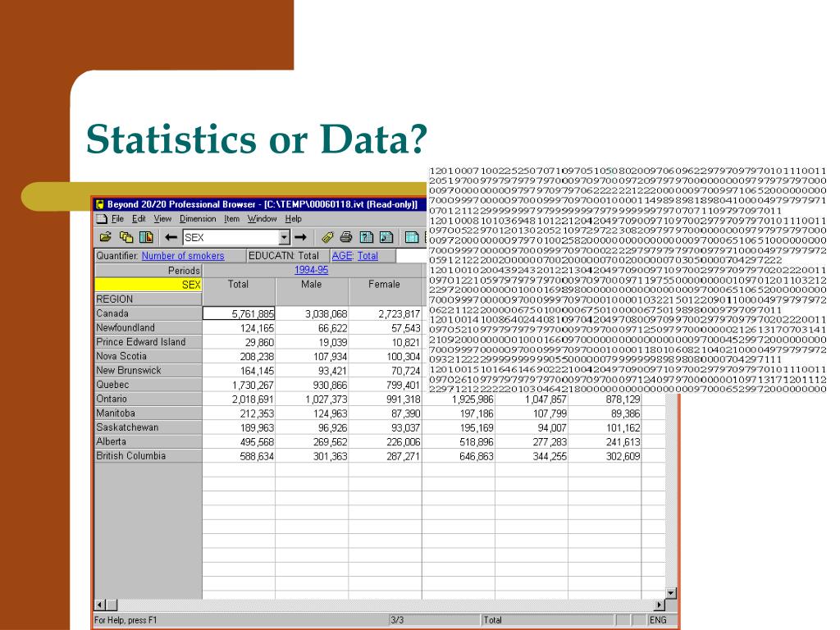This screenshot has width=840, height=630.
Task: Click the vertical scrollbar down arrow
Action: pos(671,593)
